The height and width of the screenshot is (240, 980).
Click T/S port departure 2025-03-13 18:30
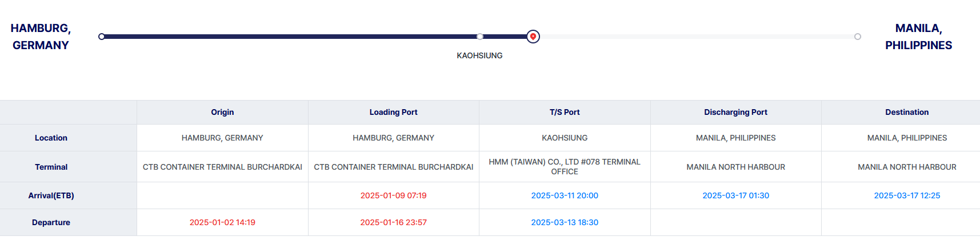(565, 222)
